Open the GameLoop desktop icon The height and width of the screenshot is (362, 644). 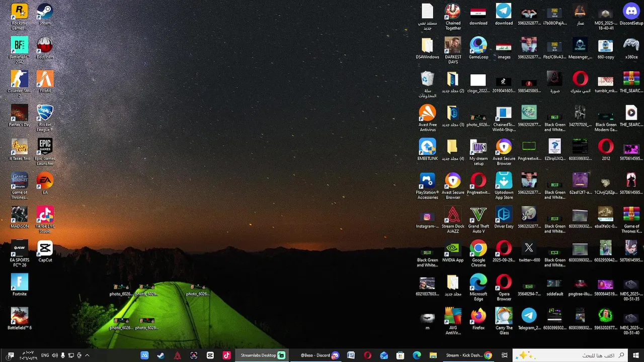(478, 48)
